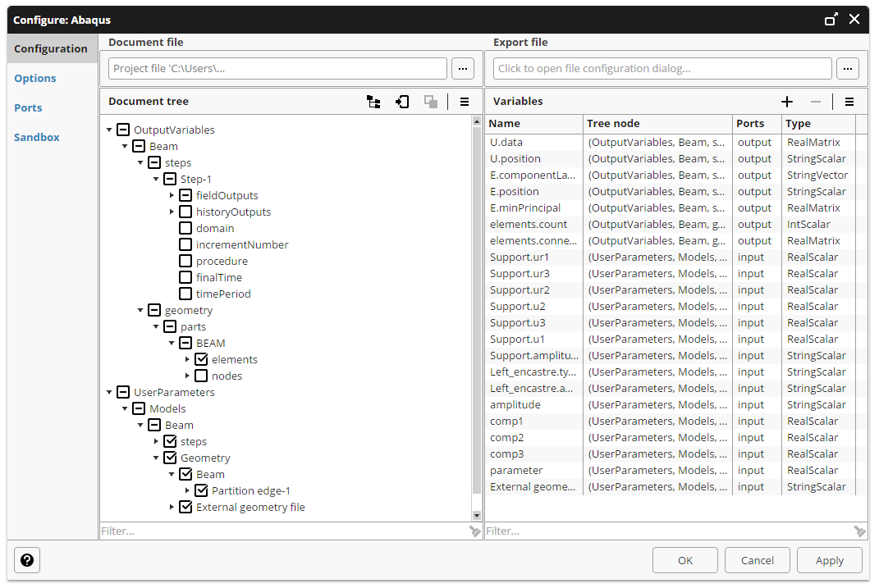The width and height of the screenshot is (879, 588).
Task: Click the Document tree filter funnel icon
Action: point(475,531)
